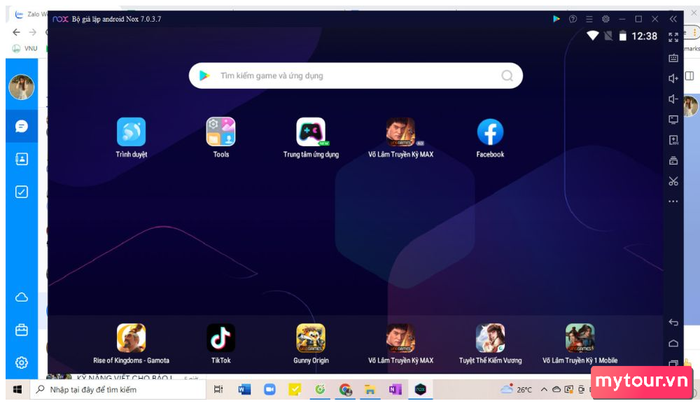Open the TikTok app
Image resolution: width=700 pixels, height=408 pixels.
tap(221, 338)
